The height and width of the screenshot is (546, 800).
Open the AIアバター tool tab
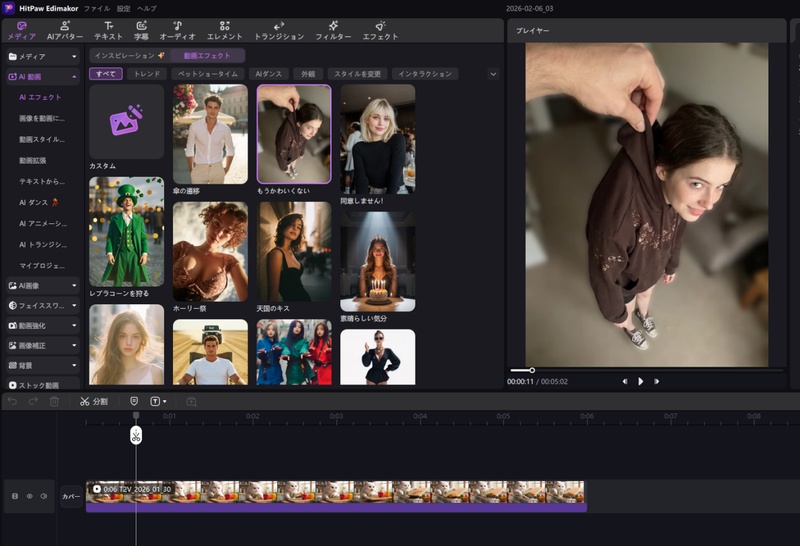65,30
